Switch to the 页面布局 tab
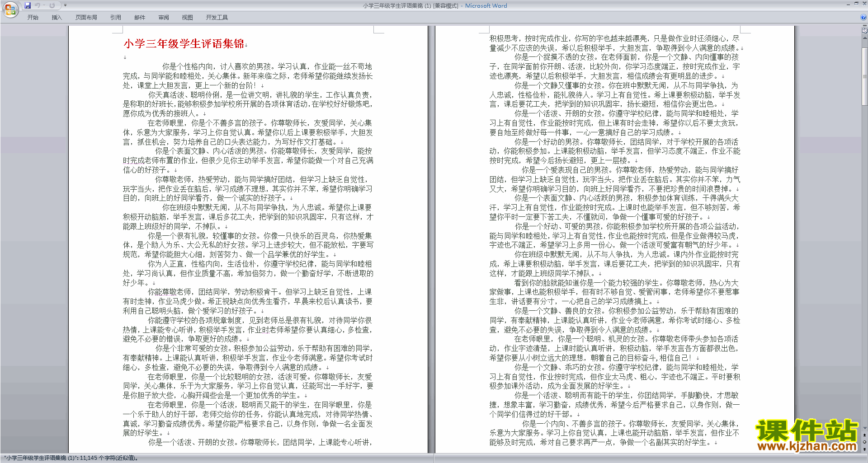Image resolution: width=868 pixels, height=463 pixels. [x=86, y=18]
